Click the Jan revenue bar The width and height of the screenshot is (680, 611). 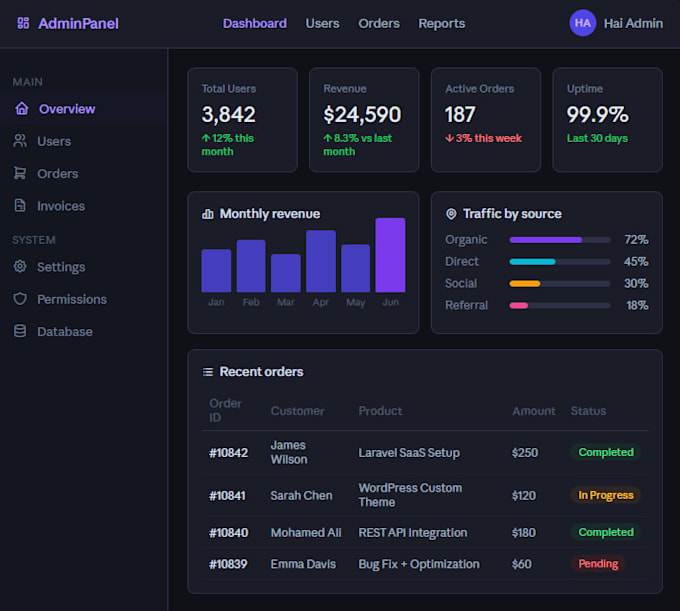click(x=216, y=271)
